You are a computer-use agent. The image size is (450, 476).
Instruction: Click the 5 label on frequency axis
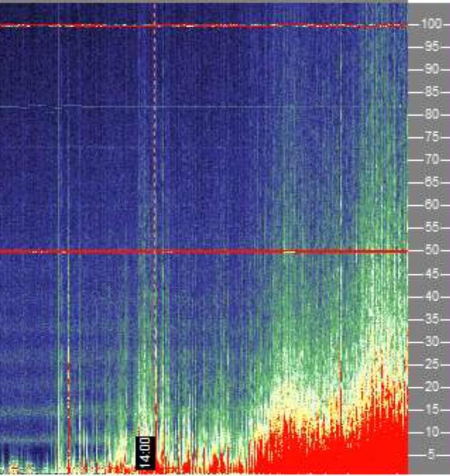coord(432,454)
